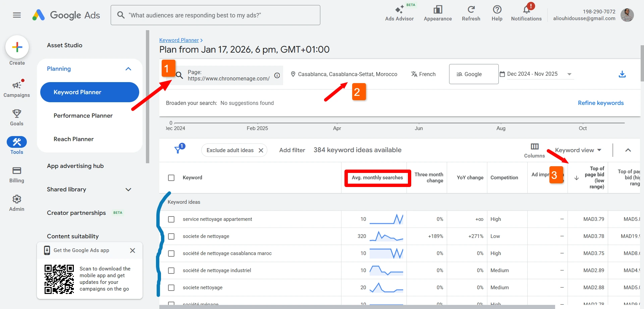Open the Keyword view dropdown
The image size is (644, 309).
(x=578, y=150)
